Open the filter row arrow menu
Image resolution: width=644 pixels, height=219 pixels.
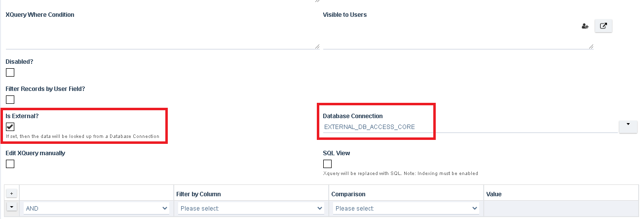click(10, 207)
